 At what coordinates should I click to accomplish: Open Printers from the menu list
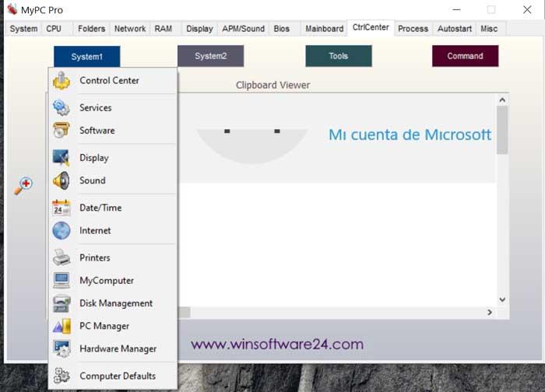tap(113, 257)
